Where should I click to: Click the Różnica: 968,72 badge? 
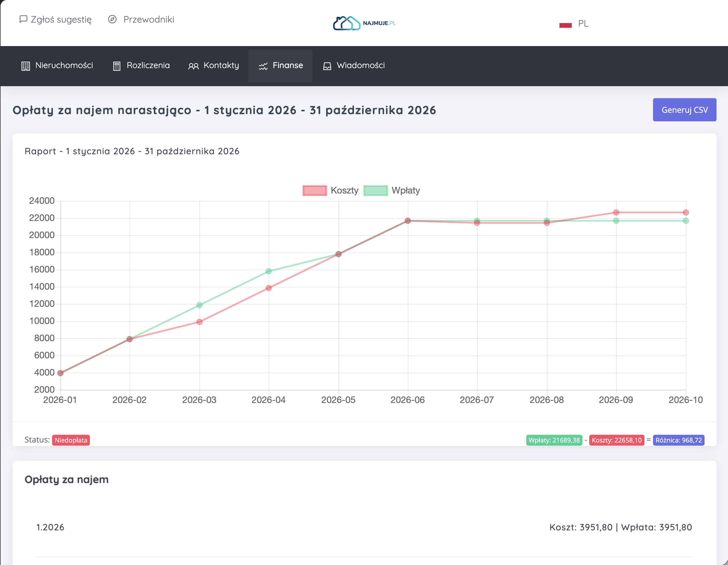pyautogui.click(x=679, y=440)
